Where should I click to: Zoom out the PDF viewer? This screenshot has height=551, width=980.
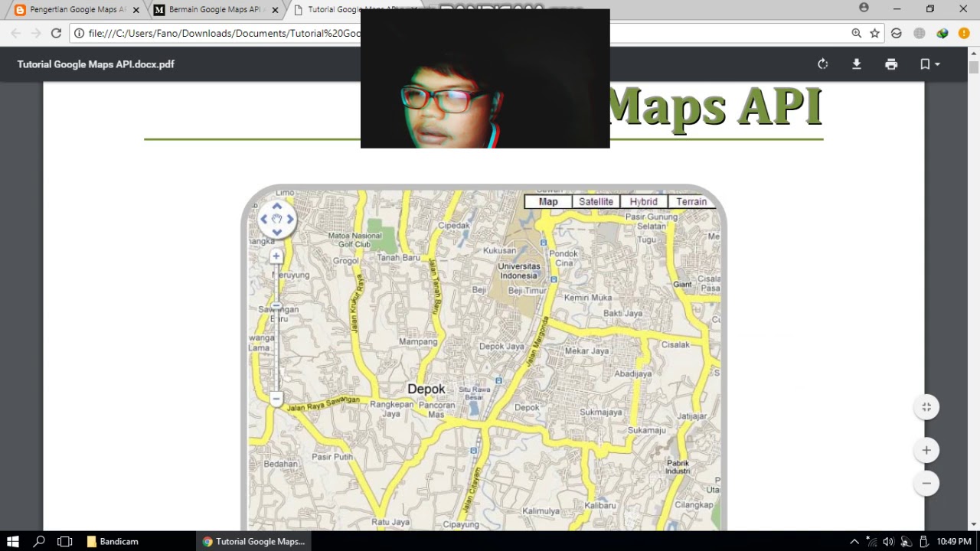(x=926, y=483)
